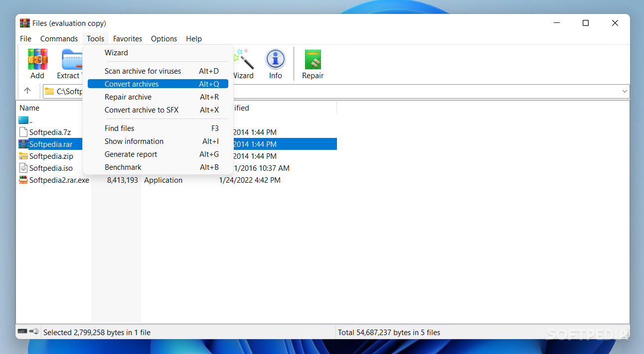Select the Softpedia.rar file name
The width and height of the screenshot is (644, 354).
click(x=51, y=144)
